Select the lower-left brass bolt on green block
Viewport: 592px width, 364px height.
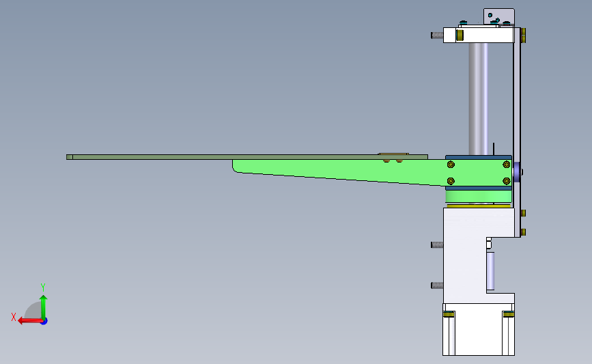(x=451, y=181)
